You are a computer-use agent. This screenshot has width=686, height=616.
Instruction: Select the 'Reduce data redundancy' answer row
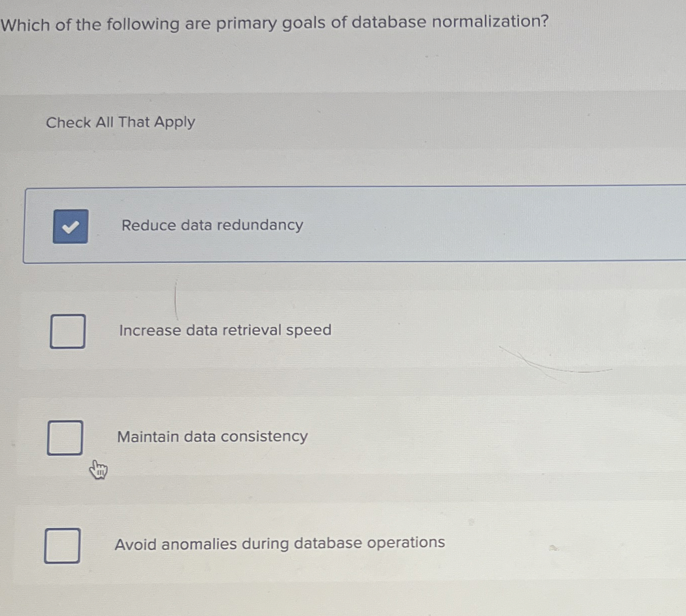[x=300, y=225]
